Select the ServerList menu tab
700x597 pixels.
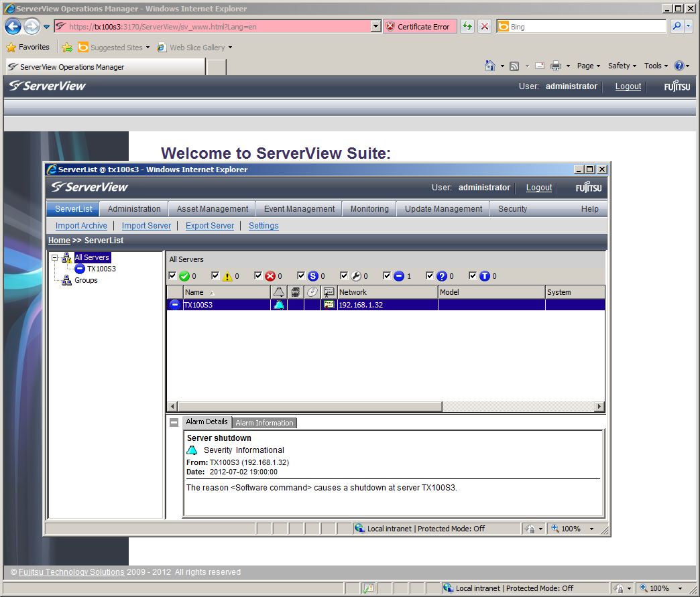click(x=73, y=209)
